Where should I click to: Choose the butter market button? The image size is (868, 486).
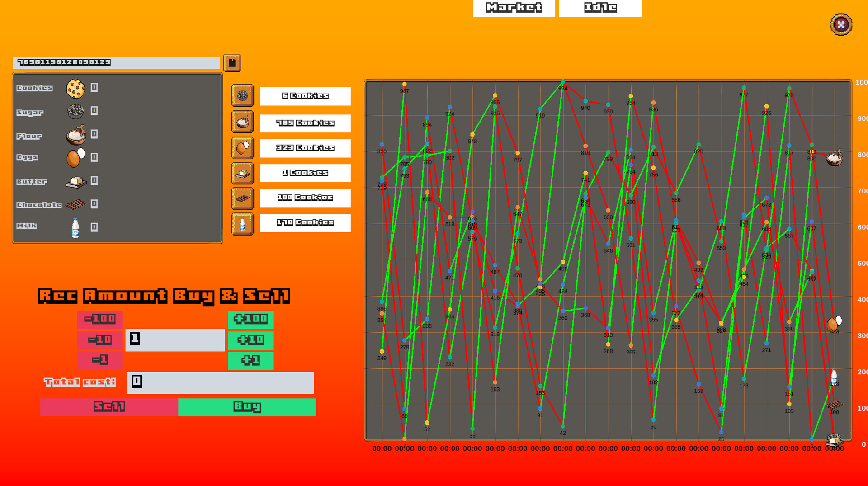[242, 173]
